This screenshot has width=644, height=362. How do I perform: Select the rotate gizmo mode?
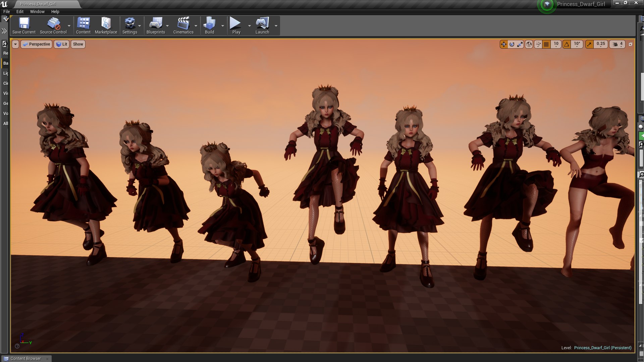click(x=512, y=44)
